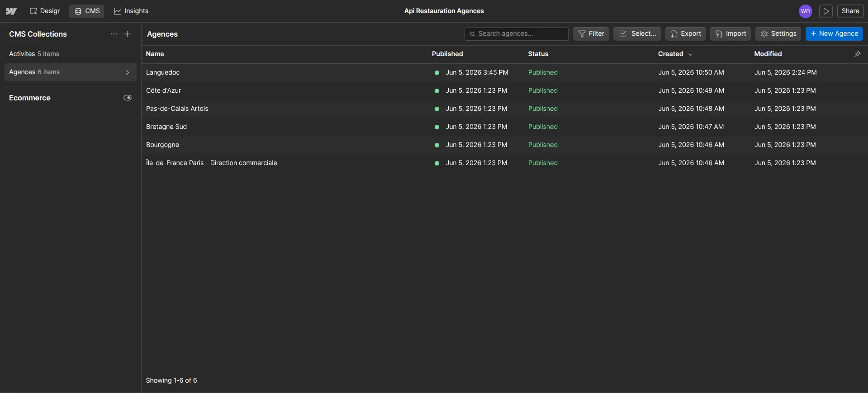Click the Preview play icon
This screenshot has height=393, width=868.
pyautogui.click(x=826, y=11)
